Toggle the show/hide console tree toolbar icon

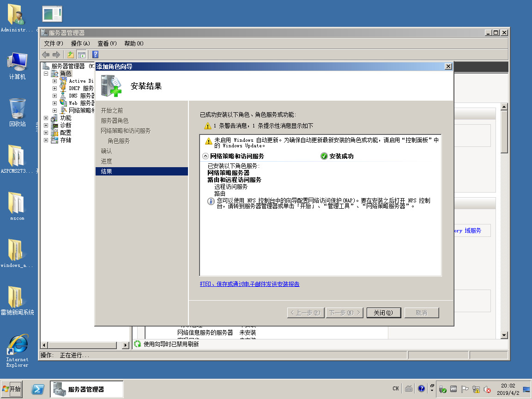tap(81, 54)
